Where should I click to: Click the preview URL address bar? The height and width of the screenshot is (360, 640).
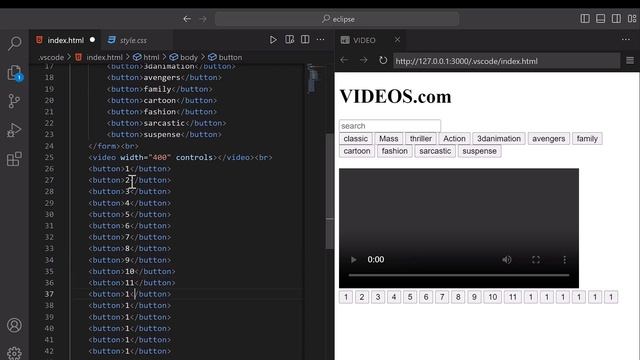click(x=507, y=61)
